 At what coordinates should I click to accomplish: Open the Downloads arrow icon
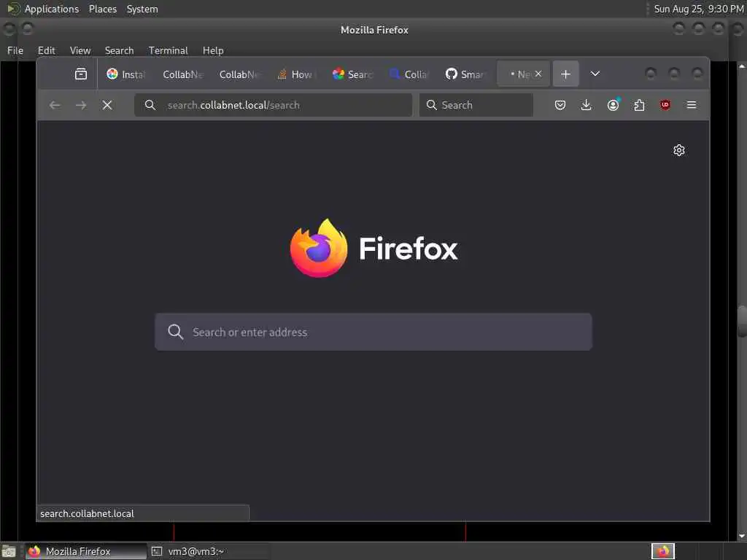(587, 105)
